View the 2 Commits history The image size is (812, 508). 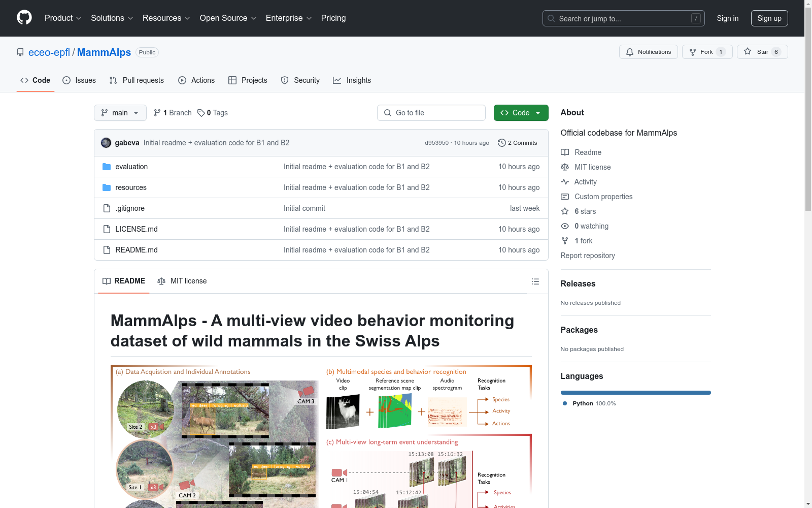click(518, 143)
